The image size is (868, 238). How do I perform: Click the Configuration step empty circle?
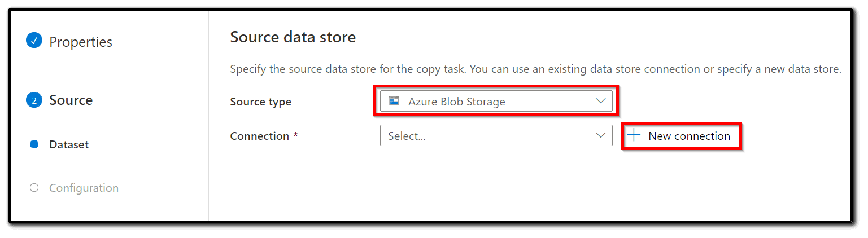pos(34,188)
